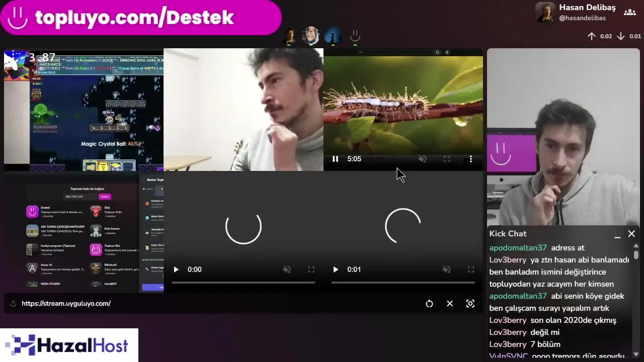The height and width of the screenshot is (362, 644).
Task: Select the dark silhouette participant avatar
Action: tap(333, 36)
